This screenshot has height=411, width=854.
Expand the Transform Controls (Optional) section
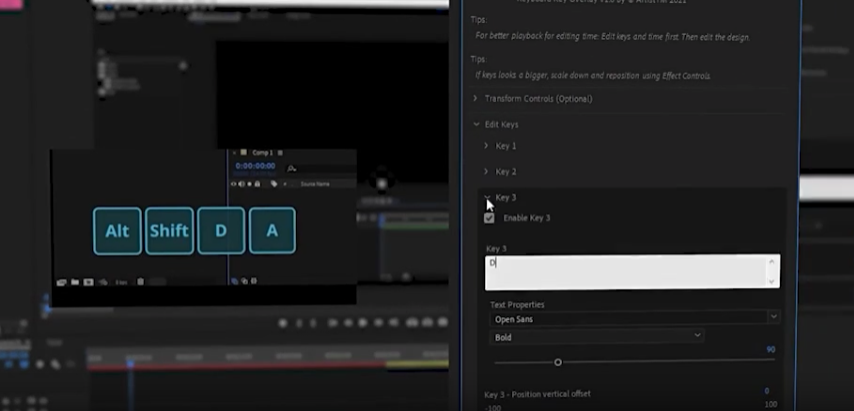[476, 99]
